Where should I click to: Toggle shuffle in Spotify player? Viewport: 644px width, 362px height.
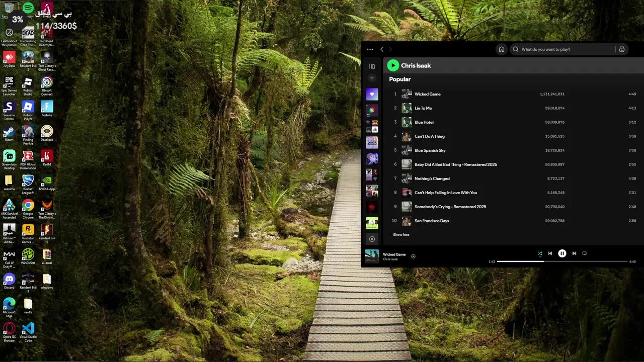[x=540, y=254]
